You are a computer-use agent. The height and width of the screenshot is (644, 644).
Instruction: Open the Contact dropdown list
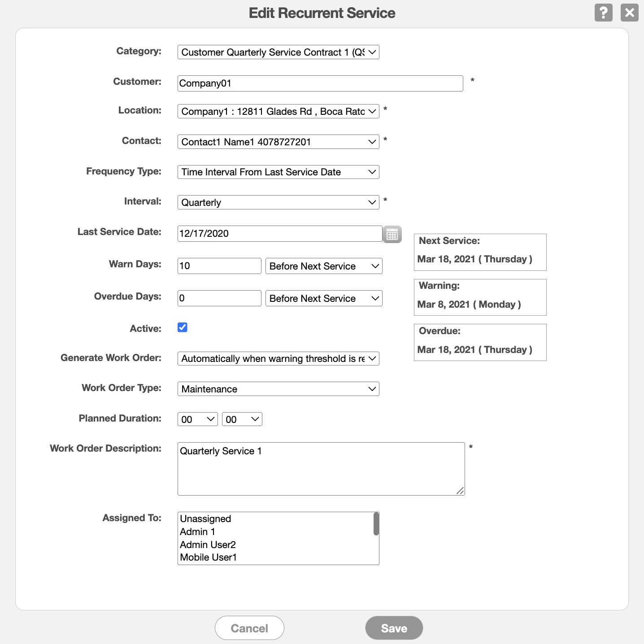(x=278, y=142)
